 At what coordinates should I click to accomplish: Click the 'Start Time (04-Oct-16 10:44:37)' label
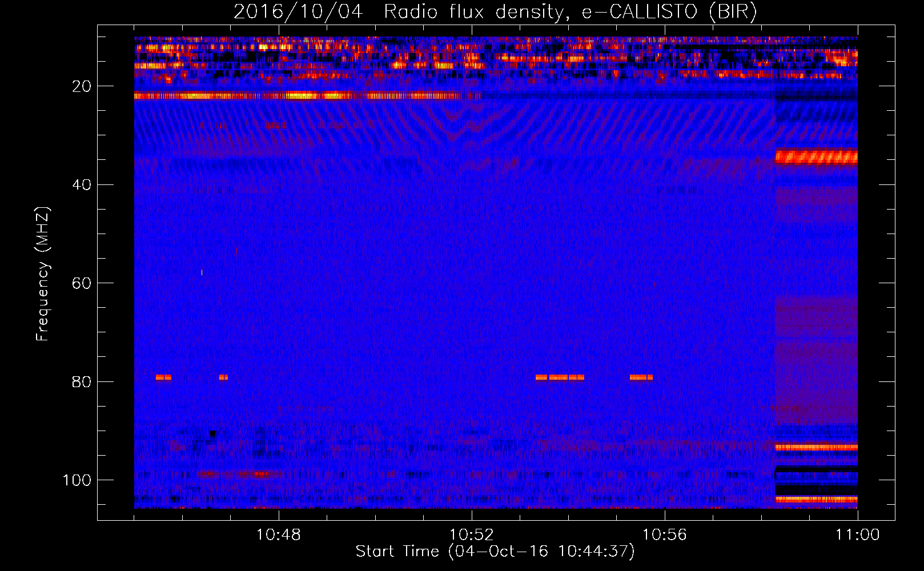pyautogui.click(x=495, y=552)
